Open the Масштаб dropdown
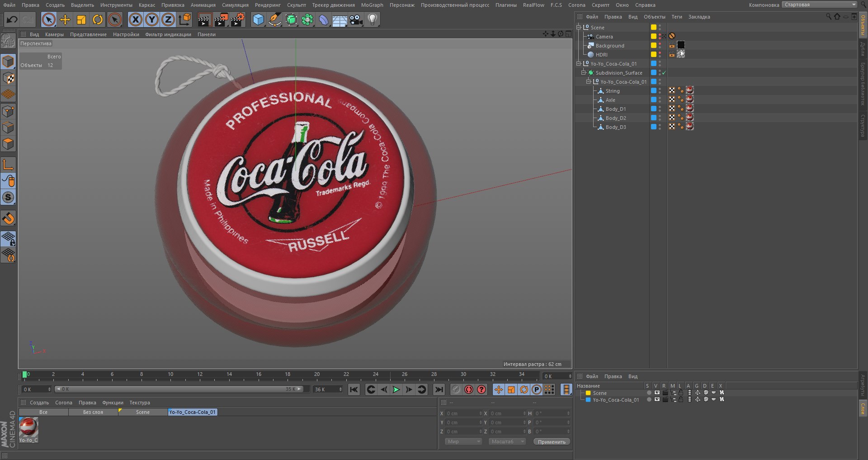The image size is (868, 460). (x=507, y=441)
